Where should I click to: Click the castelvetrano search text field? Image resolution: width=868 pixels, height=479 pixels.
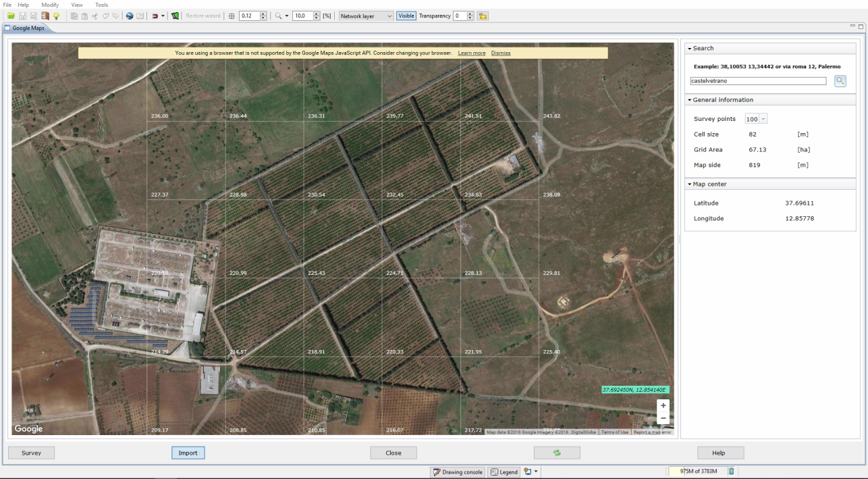point(757,80)
